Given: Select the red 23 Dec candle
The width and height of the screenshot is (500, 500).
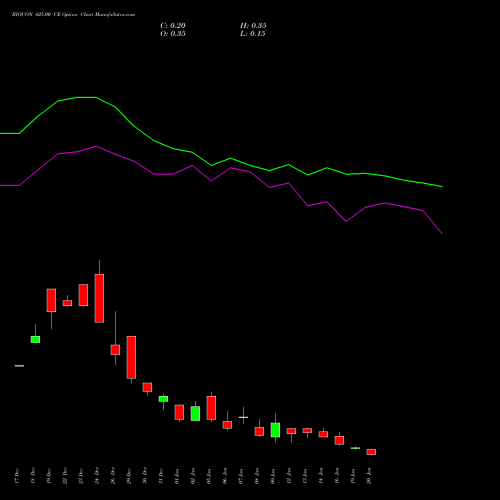Looking at the screenshot, I should [83, 295].
